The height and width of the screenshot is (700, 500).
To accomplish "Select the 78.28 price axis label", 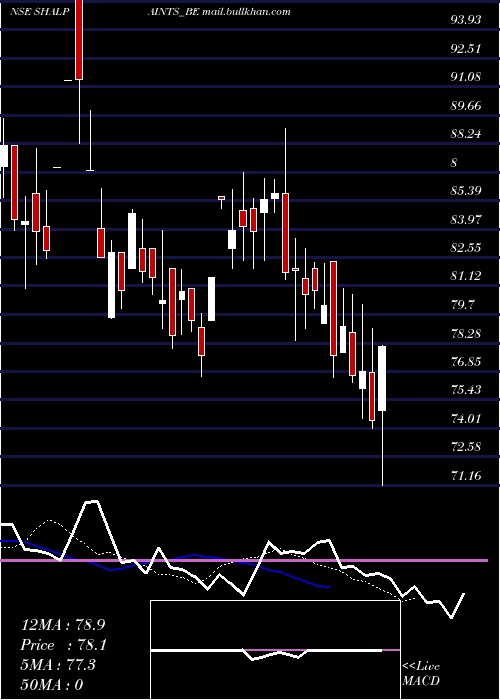I will [466, 333].
